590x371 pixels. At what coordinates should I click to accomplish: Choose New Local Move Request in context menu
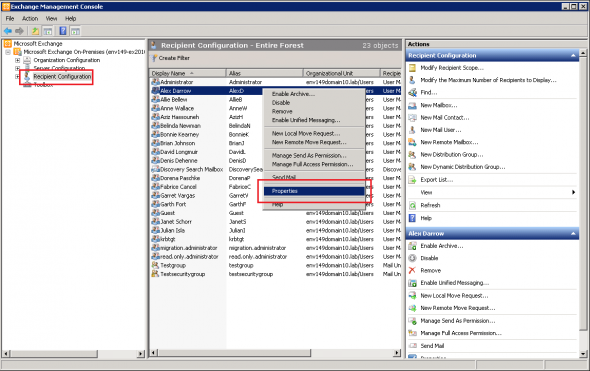314,134
